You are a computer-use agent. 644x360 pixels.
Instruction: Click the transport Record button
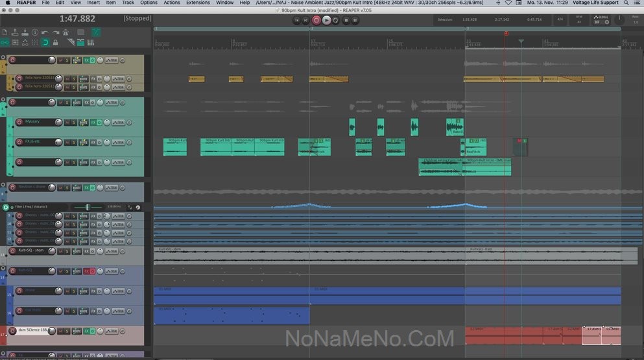(x=316, y=20)
